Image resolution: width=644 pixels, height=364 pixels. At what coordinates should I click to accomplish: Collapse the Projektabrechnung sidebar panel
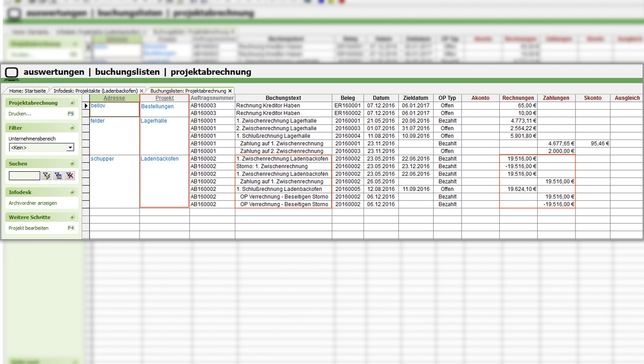click(72, 103)
